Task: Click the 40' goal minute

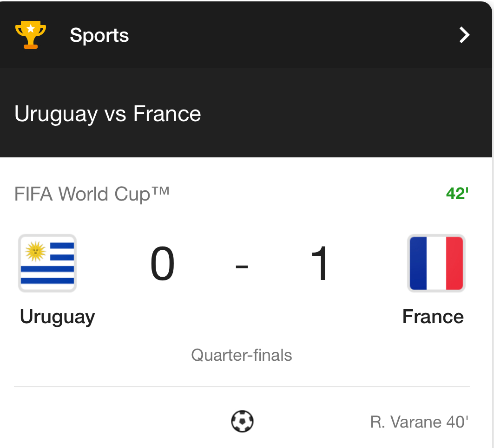Action: point(457,422)
